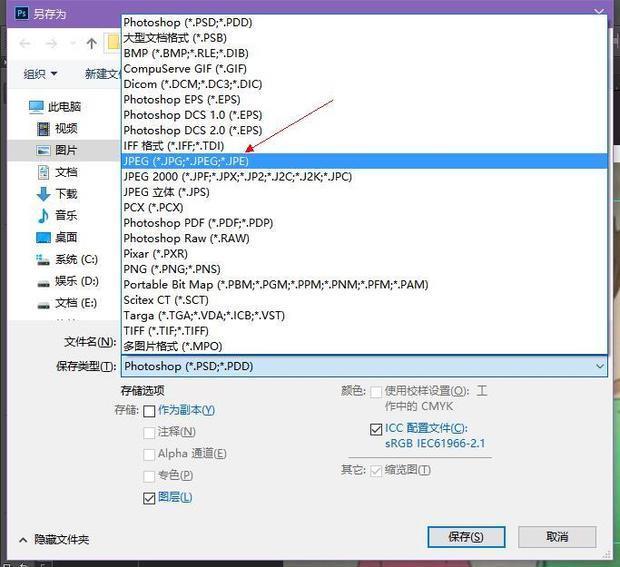Open drive 系统 (C:)
The width and height of the screenshot is (620, 567).
click(x=67, y=259)
